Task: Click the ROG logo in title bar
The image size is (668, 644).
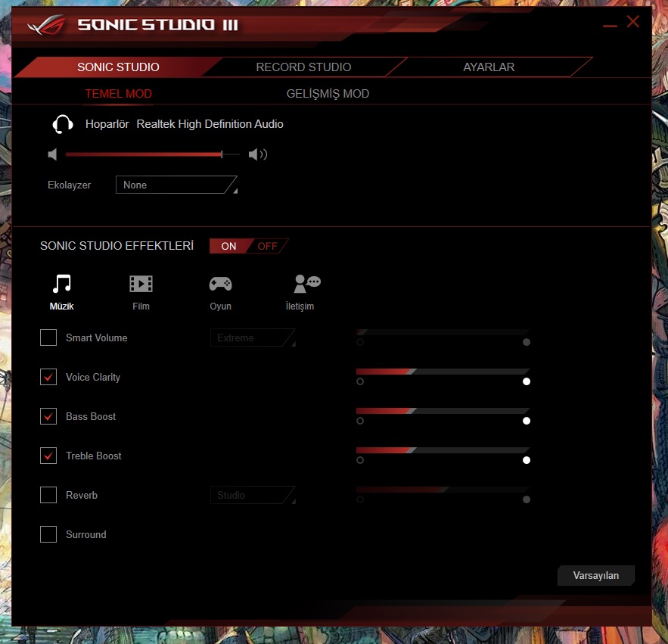Action: coord(46,25)
